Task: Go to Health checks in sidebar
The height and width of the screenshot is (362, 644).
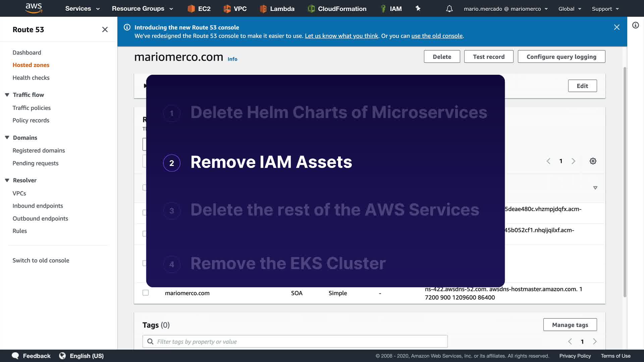Action: [31, 78]
